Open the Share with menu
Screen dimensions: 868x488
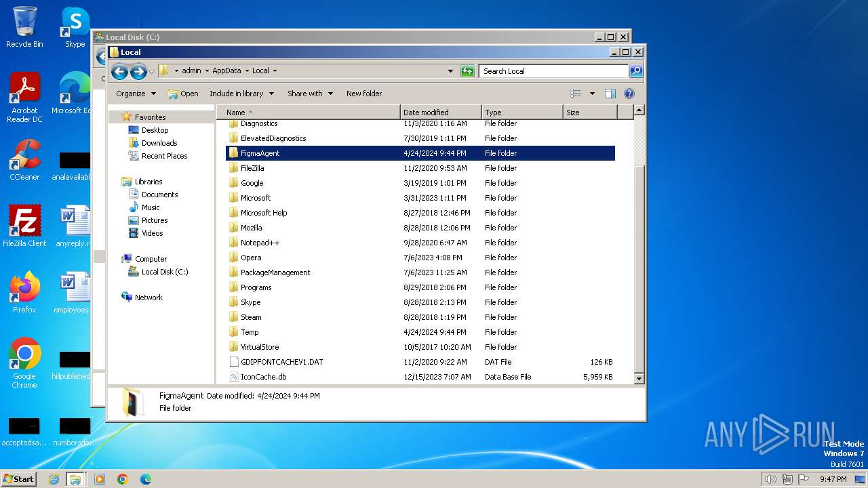pos(311,94)
